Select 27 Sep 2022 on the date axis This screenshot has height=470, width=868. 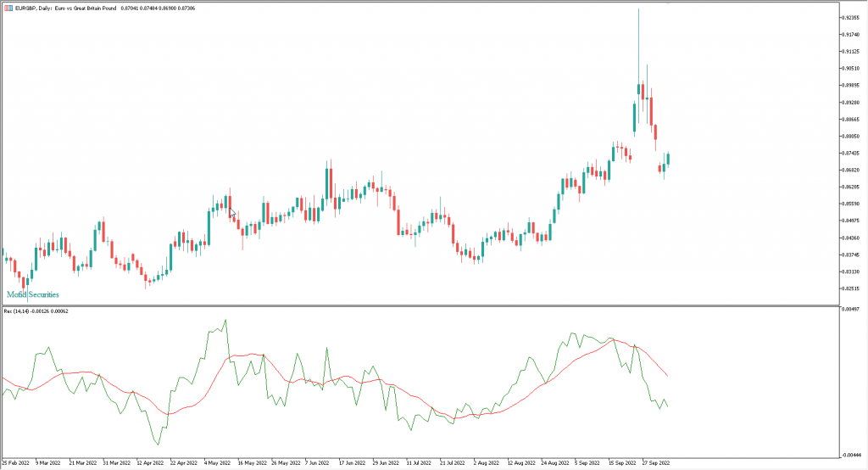tap(656, 464)
